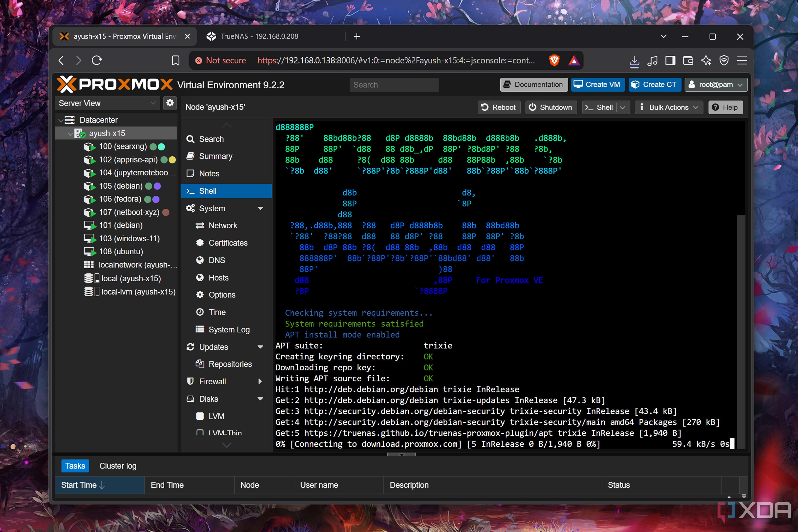798x532 pixels.
Task: Open the Brave VPN shield icon
Action: [x=724, y=60]
